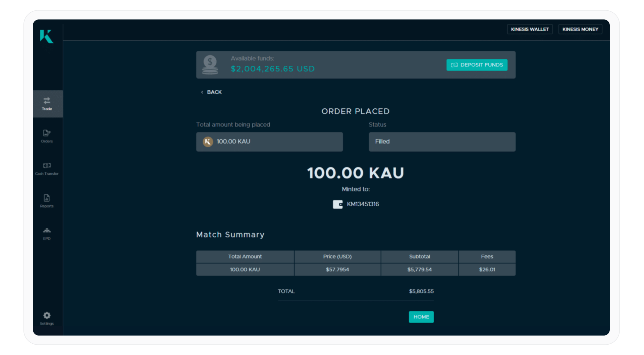Viewport: 644px width, 355px height.
Task: Click the Deposit Funds button
Action: 477,65
